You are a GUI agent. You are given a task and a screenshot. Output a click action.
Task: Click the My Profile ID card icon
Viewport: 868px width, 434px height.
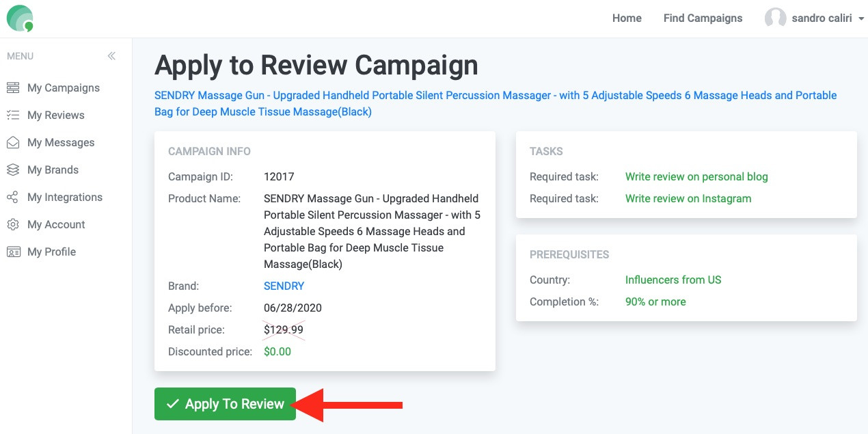coord(13,252)
